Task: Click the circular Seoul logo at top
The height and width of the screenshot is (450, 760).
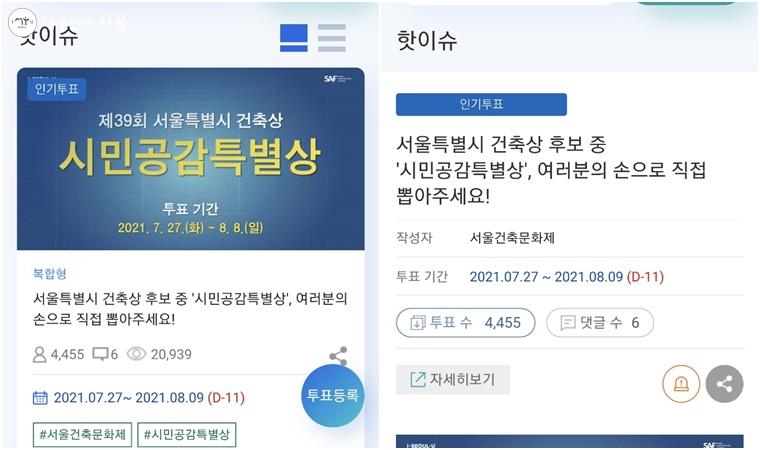Action: [x=22, y=22]
